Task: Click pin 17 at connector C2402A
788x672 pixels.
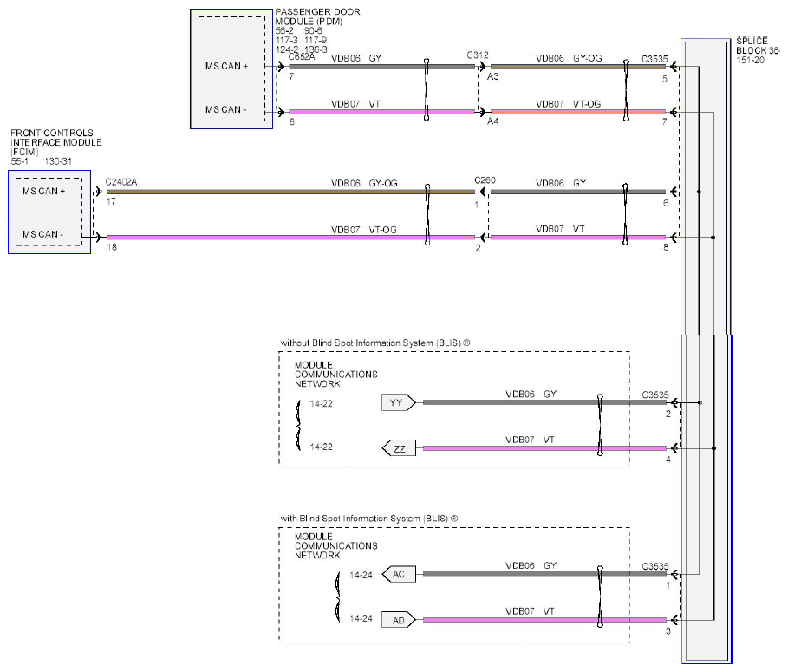Action: point(111,201)
